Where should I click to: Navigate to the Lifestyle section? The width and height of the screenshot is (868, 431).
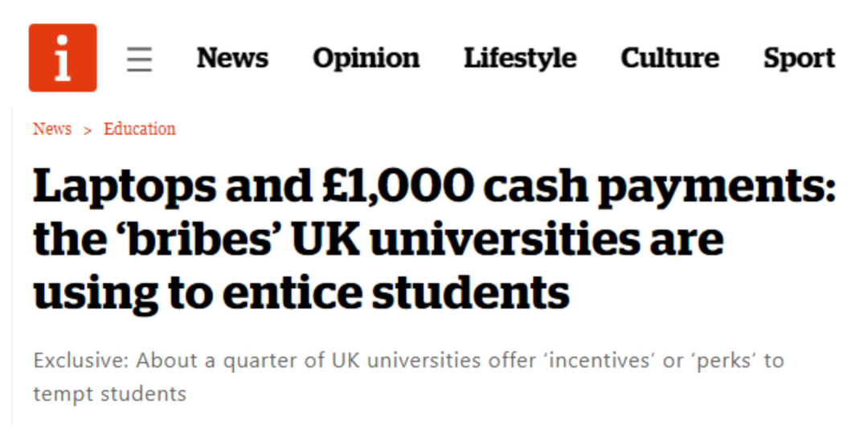519,58
